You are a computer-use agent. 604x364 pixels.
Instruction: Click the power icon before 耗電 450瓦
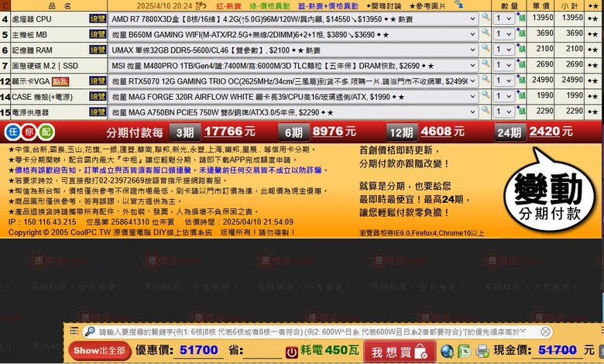[292, 352]
